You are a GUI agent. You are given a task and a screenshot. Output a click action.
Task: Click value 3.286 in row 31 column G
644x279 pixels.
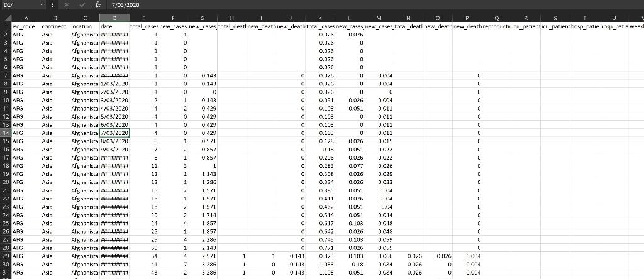[x=203, y=273]
